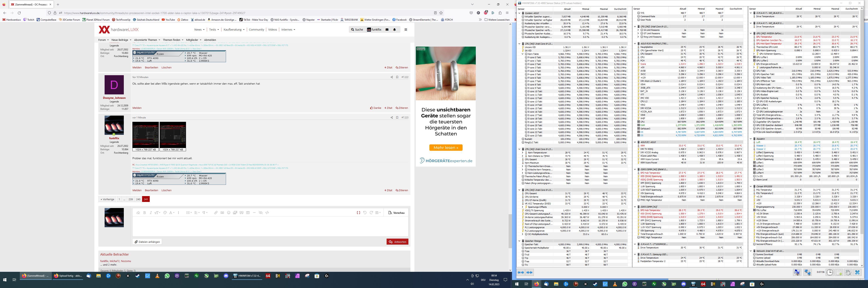The height and width of the screenshot is (288, 868).
Task: Click expand-columns left-right arrows in HWiNFO
Action: 521,273
